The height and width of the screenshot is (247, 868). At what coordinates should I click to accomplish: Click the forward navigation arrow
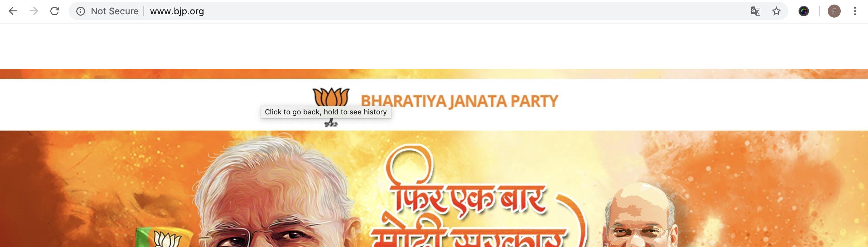point(34,11)
